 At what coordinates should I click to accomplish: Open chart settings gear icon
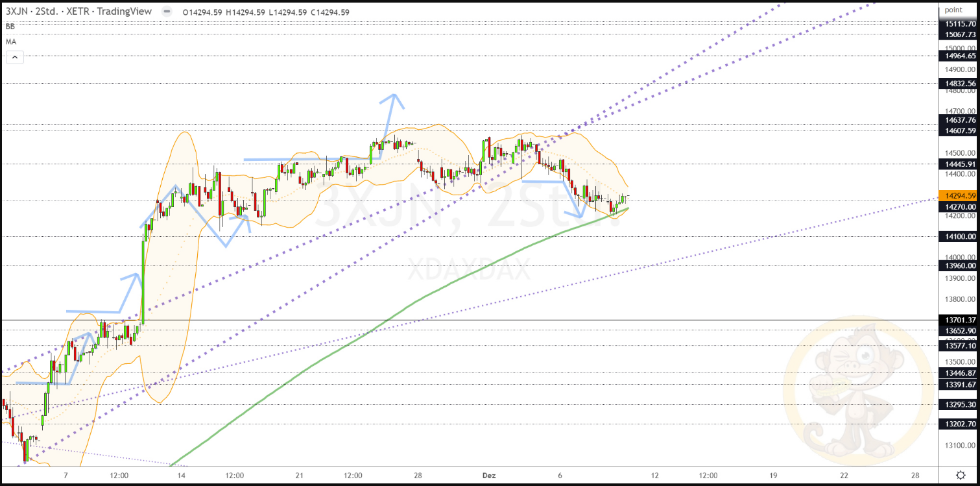[x=960, y=475]
